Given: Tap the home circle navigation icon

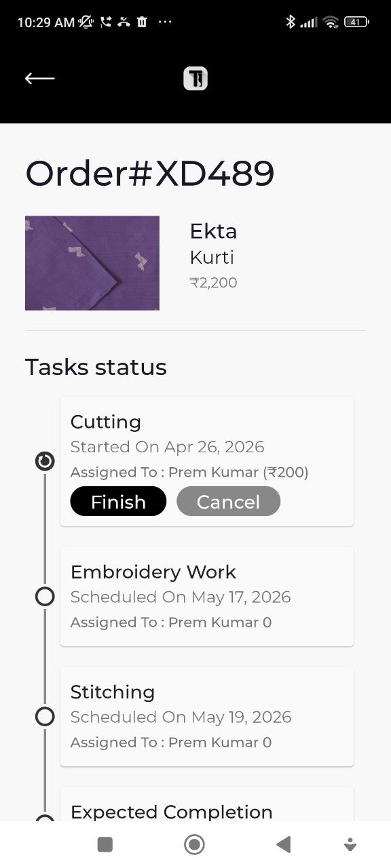Looking at the screenshot, I should pos(194,844).
